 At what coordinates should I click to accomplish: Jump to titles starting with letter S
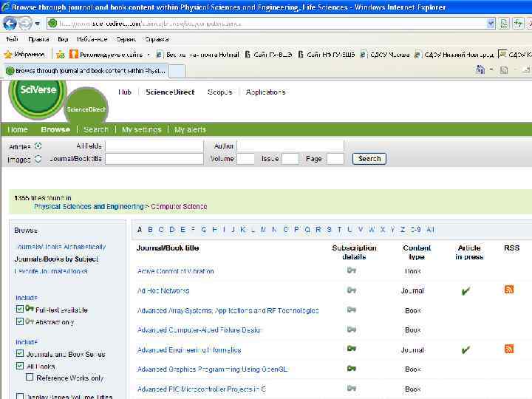pyautogui.click(x=329, y=230)
